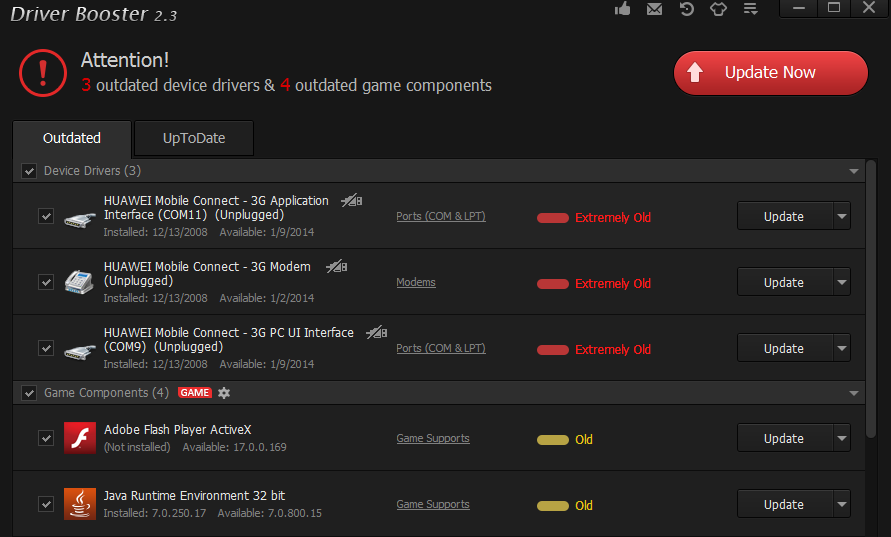The height and width of the screenshot is (537, 891).
Task: Click the Java Runtime Environment icon
Action: pyautogui.click(x=80, y=504)
